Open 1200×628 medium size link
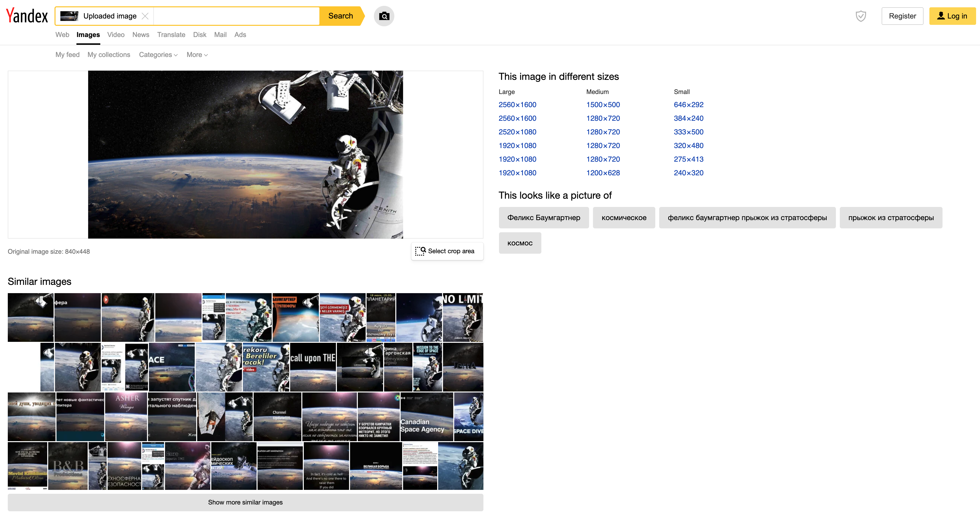 [603, 173]
